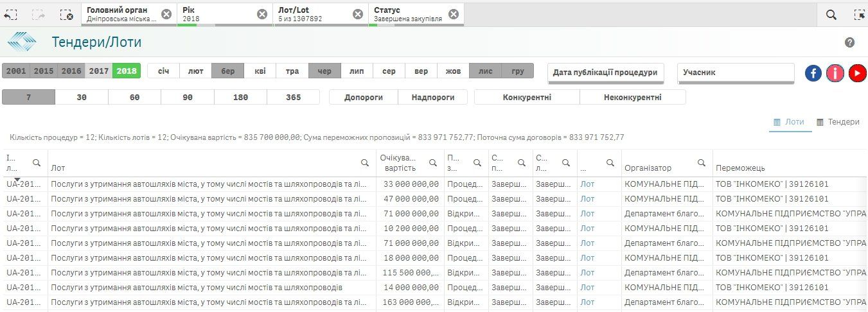Open the red info icon
The height and width of the screenshot is (312, 868).
coord(835,73)
